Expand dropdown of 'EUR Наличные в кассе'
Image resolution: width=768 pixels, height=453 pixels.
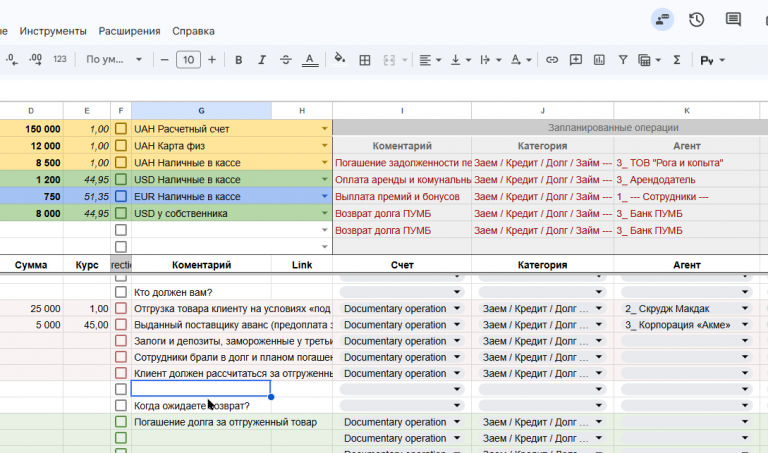(324, 196)
